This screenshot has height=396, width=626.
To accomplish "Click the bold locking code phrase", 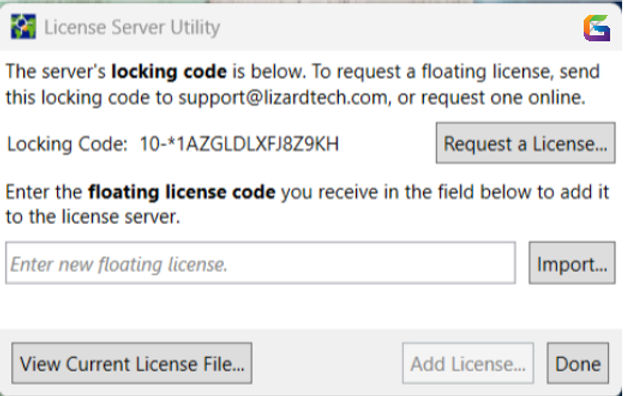I will tap(169, 72).
